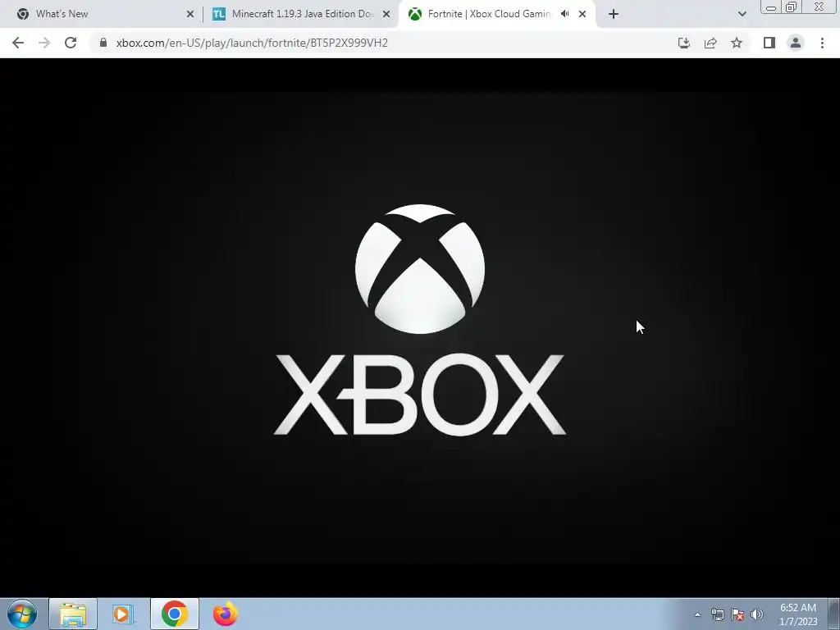840x630 pixels.
Task: Bookmark this tab with the star
Action: pyautogui.click(x=737, y=43)
